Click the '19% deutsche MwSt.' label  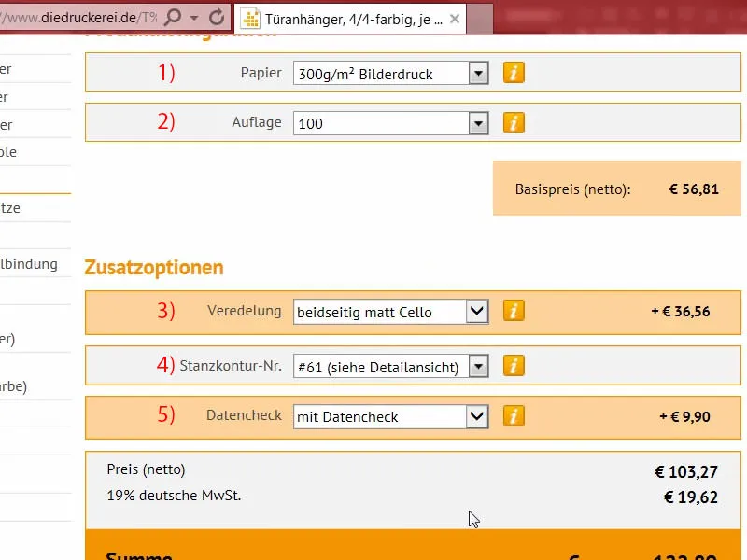(174, 496)
